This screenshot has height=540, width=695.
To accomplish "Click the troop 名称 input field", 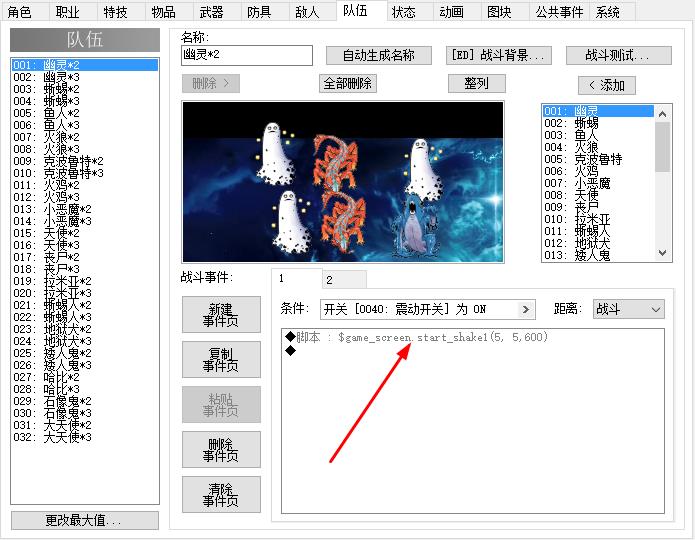I will [x=247, y=55].
